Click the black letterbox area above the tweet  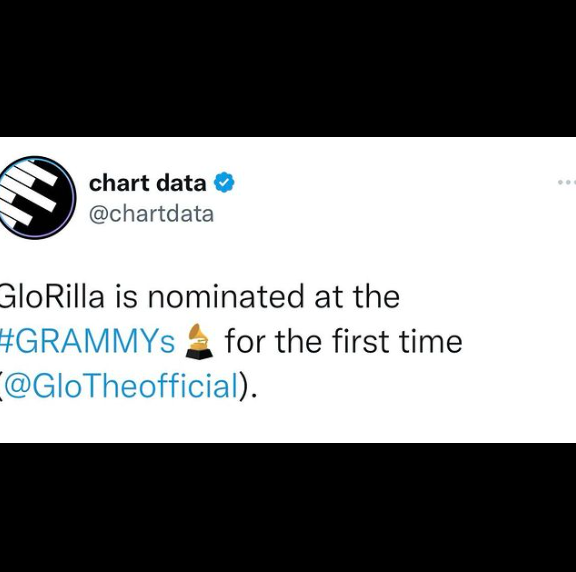pyautogui.click(x=288, y=68)
